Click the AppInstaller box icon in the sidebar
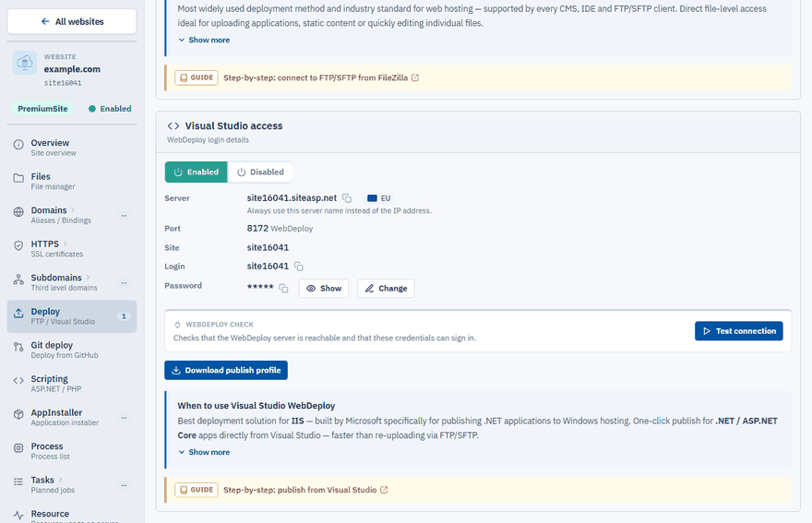Screen dimensions: 812x523 (x=18, y=414)
